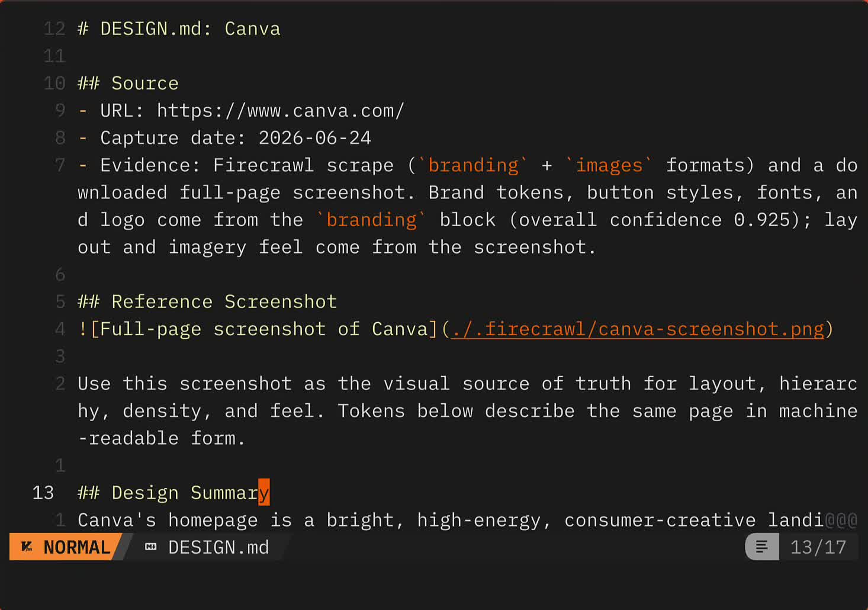
Task: Click the '# DESIGN.md: Canva' heading
Action: pos(179,28)
